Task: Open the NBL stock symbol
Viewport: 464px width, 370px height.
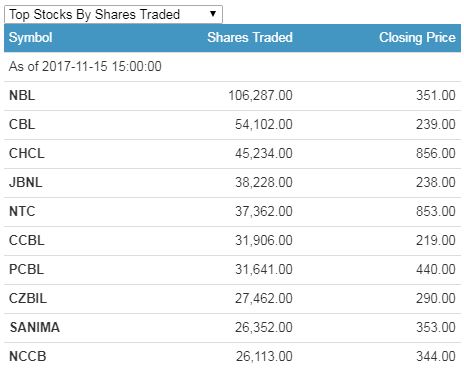Action: coord(22,95)
